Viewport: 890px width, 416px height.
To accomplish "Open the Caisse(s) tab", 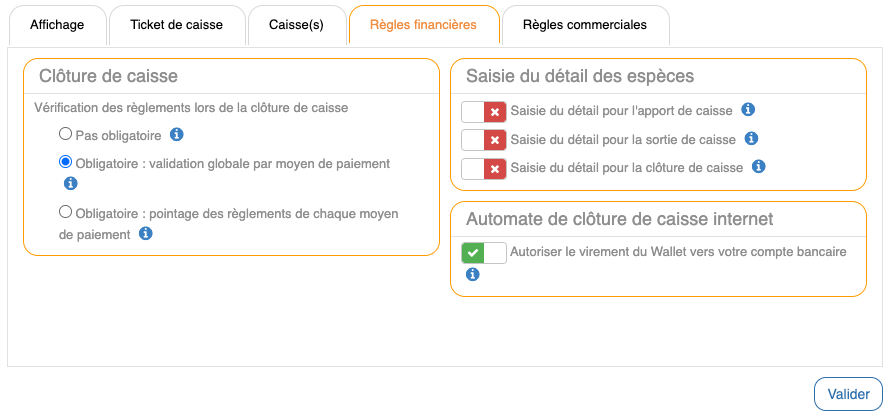I will 296,25.
